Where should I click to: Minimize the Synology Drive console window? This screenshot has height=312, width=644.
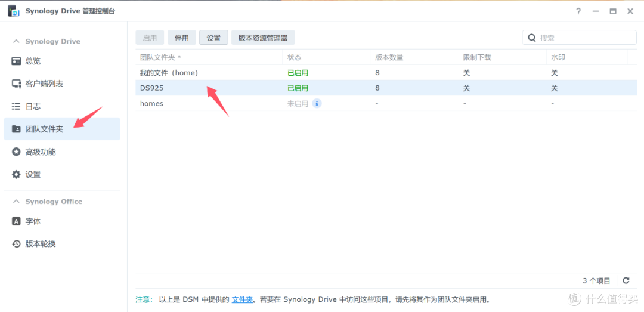pyautogui.click(x=596, y=11)
